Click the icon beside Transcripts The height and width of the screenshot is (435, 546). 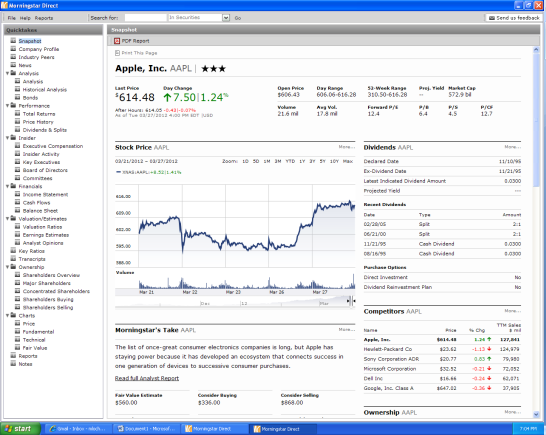click(13, 259)
